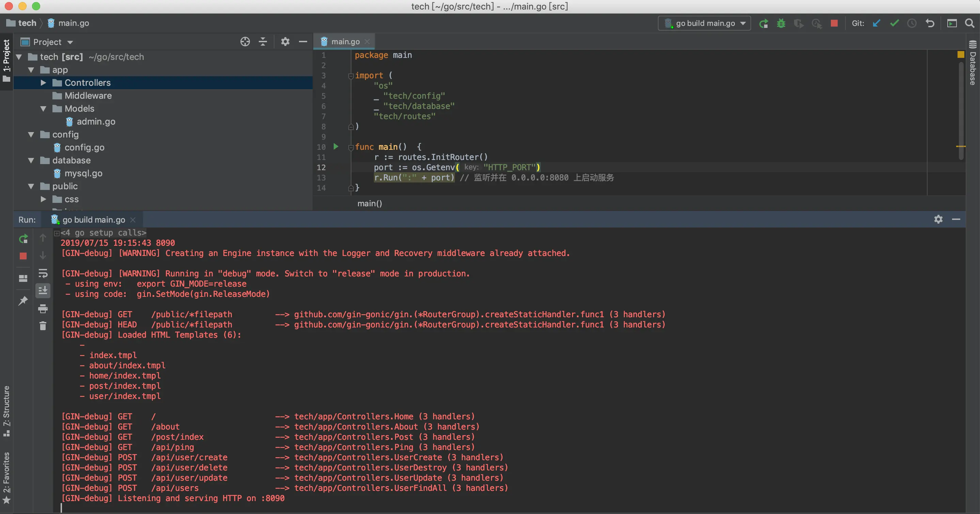Viewport: 980px width, 514px height.
Task: Open Search Everywhere magnifier icon
Action: click(970, 23)
